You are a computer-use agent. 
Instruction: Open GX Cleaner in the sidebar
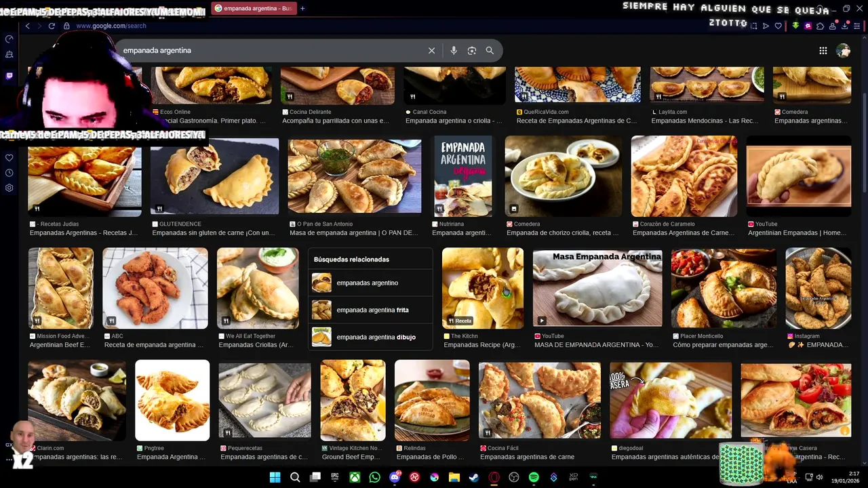tap(9, 55)
